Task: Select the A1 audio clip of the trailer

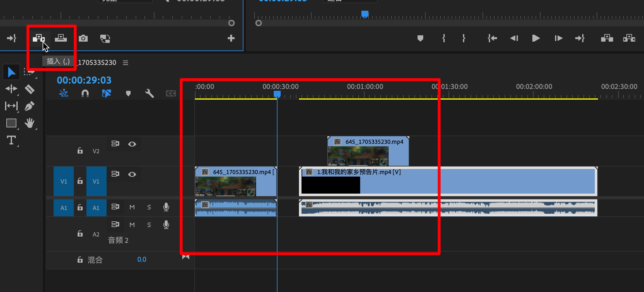Action: [x=448, y=208]
